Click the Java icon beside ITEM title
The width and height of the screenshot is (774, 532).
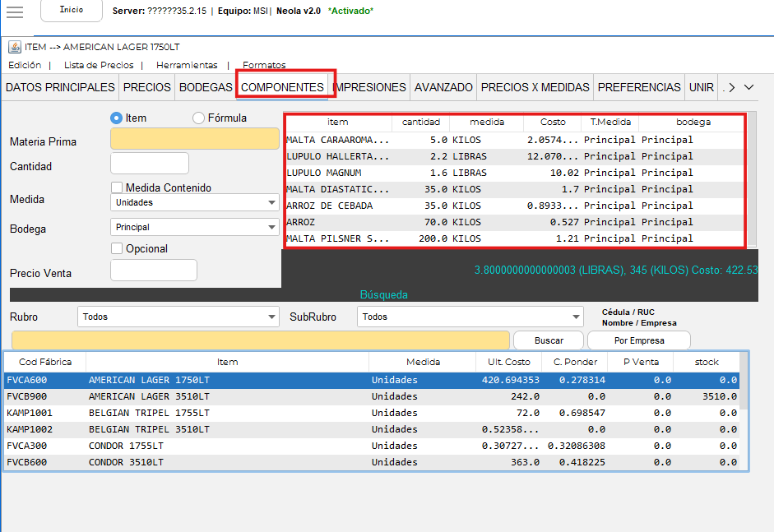click(x=14, y=47)
